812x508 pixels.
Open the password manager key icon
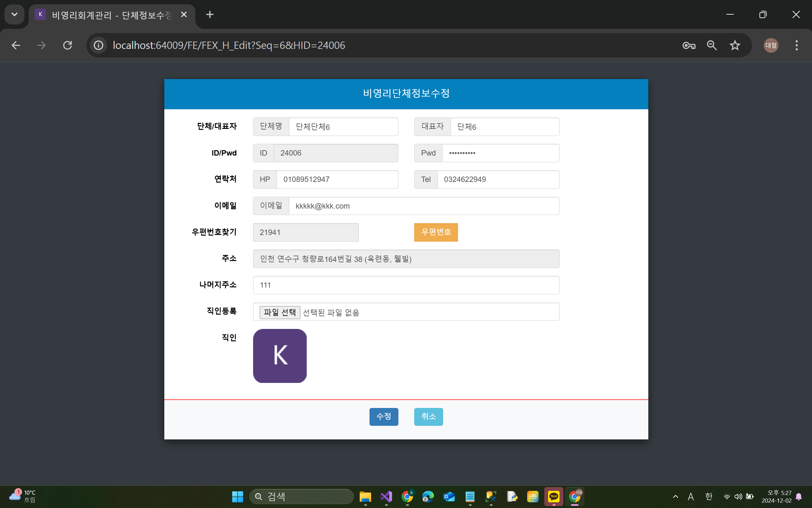pos(689,45)
